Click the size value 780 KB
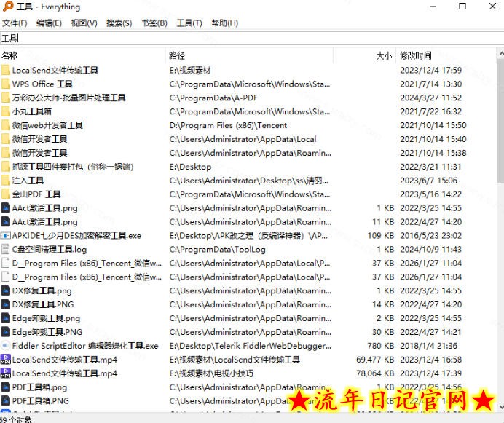This screenshot has width=504, height=423. (x=381, y=346)
